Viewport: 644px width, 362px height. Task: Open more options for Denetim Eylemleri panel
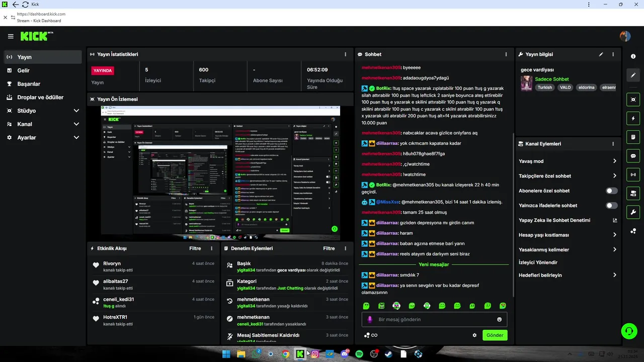(x=345, y=248)
